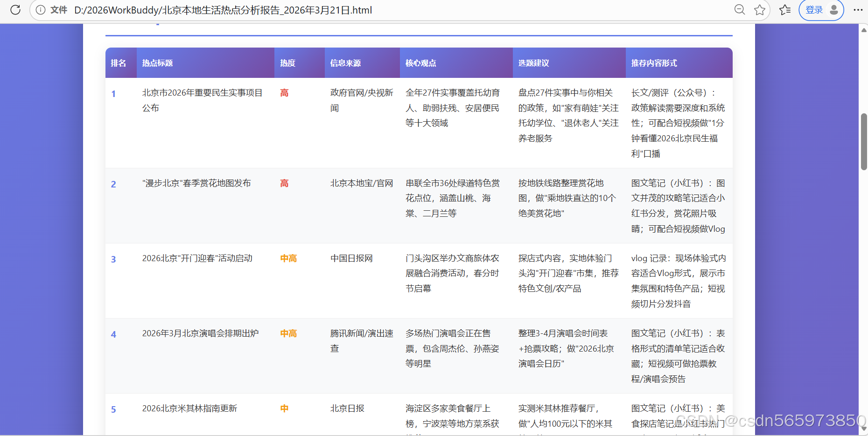This screenshot has height=436, width=868.
Task: Click the 热点标题 column header
Action: coord(205,63)
